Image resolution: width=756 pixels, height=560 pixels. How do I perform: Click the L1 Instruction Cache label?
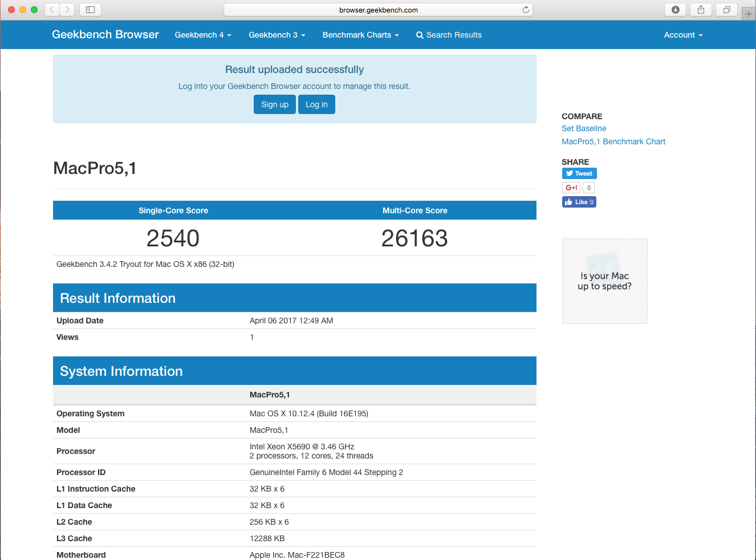pyautogui.click(x=96, y=489)
